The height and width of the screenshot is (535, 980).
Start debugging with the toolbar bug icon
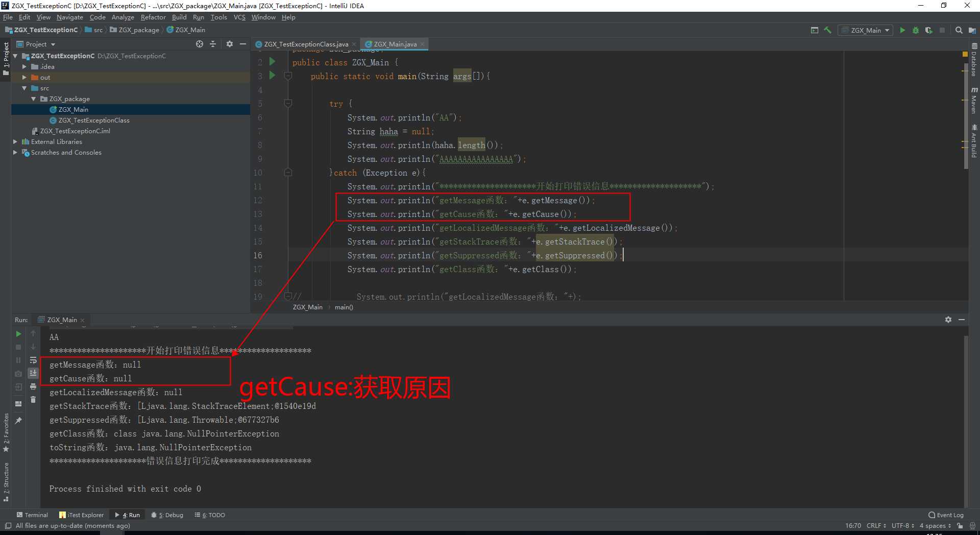[x=915, y=31]
